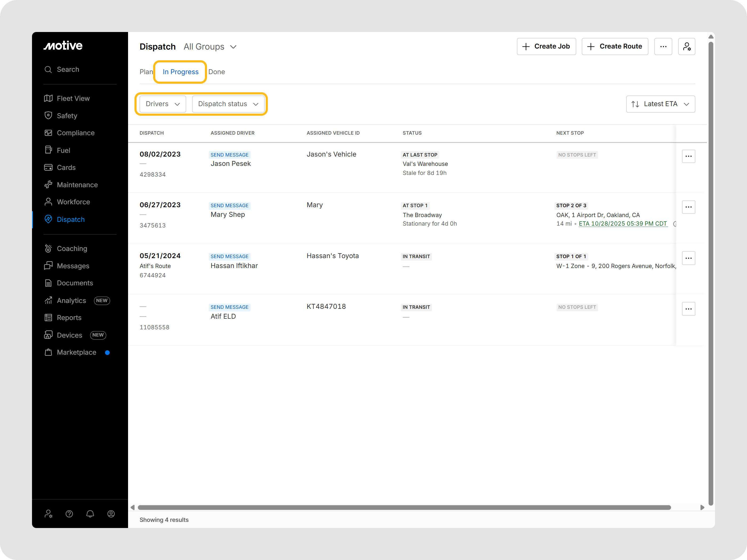The height and width of the screenshot is (560, 747).
Task: Open more options for Jason Pesek dispatch
Action: pyautogui.click(x=688, y=156)
